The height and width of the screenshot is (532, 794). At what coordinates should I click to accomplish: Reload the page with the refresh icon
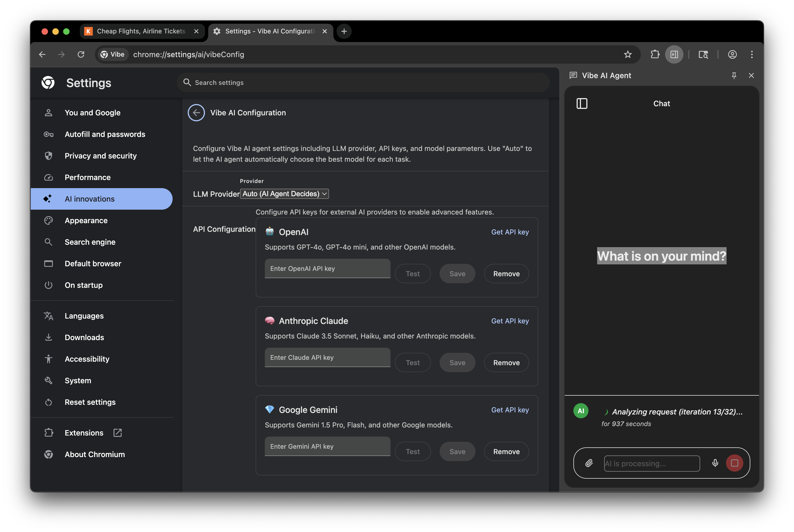click(x=81, y=54)
